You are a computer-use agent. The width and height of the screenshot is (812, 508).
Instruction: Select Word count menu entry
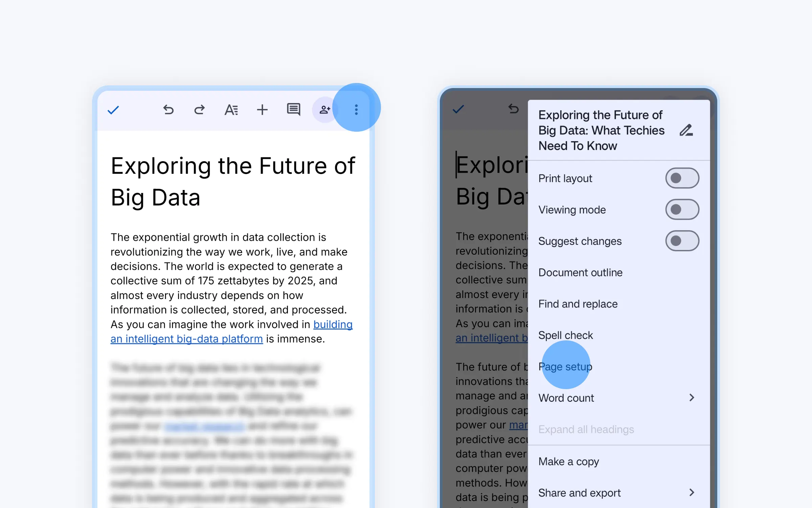(x=619, y=398)
